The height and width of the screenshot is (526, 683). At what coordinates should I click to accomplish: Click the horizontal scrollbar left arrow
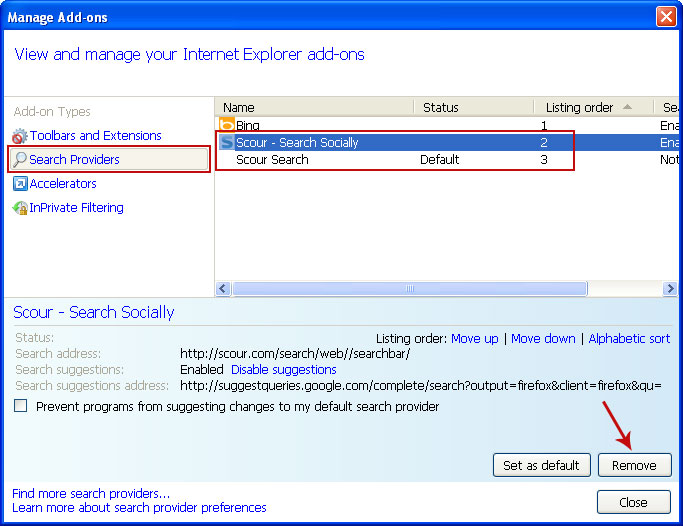click(223, 288)
